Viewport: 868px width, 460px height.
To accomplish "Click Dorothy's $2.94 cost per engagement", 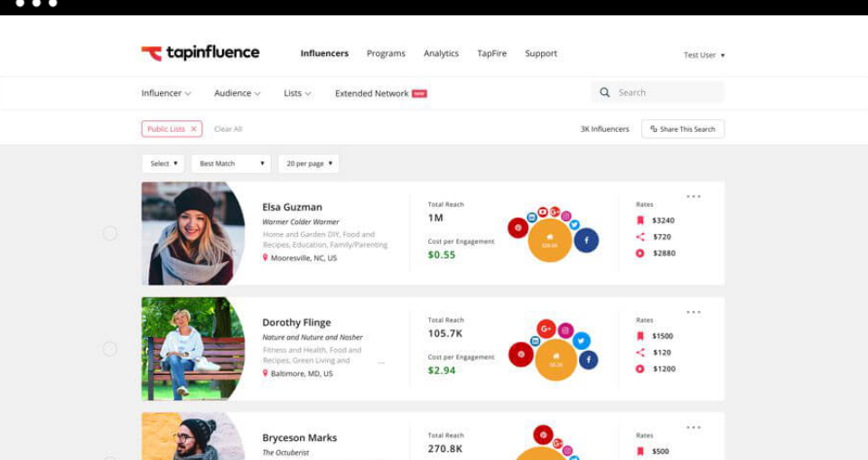I will 442,371.
